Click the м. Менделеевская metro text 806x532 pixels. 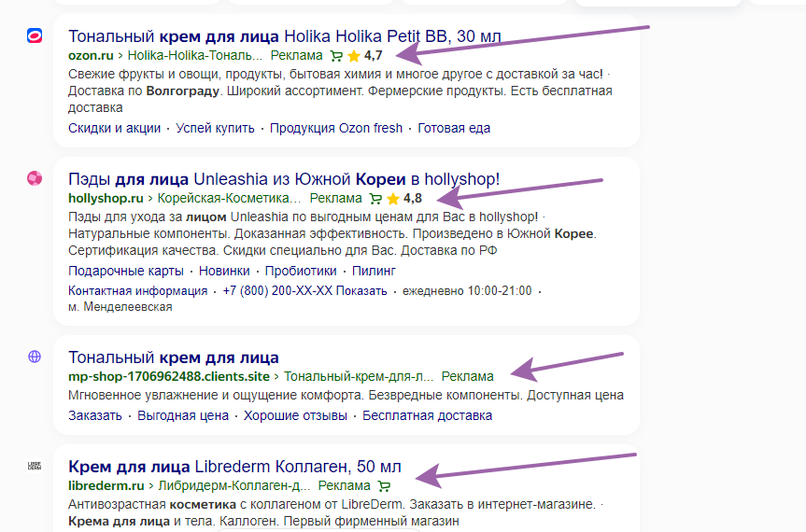click(120, 307)
